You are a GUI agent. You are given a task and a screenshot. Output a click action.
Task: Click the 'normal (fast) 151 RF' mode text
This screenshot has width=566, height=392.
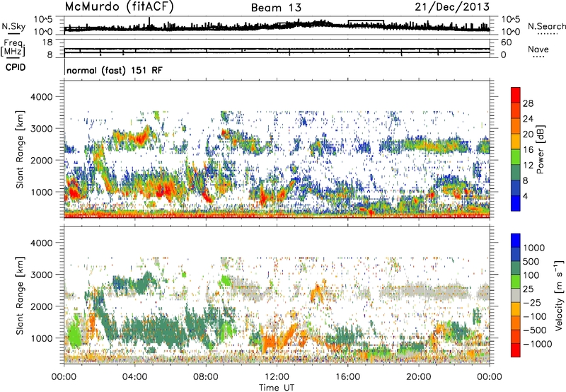115,70
